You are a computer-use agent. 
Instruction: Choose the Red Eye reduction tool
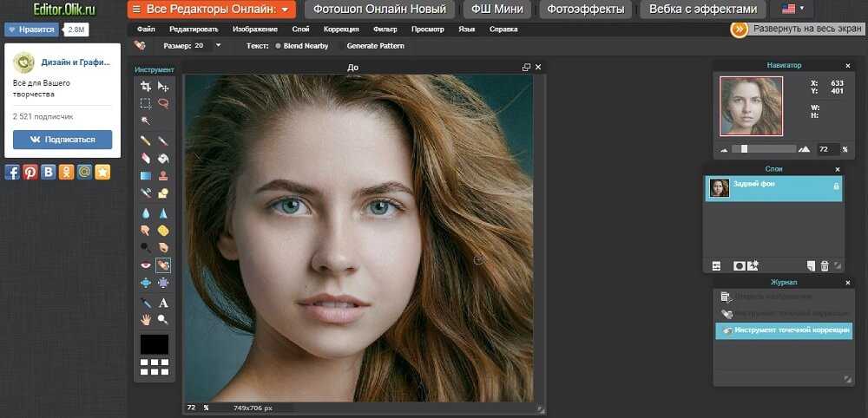146,265
